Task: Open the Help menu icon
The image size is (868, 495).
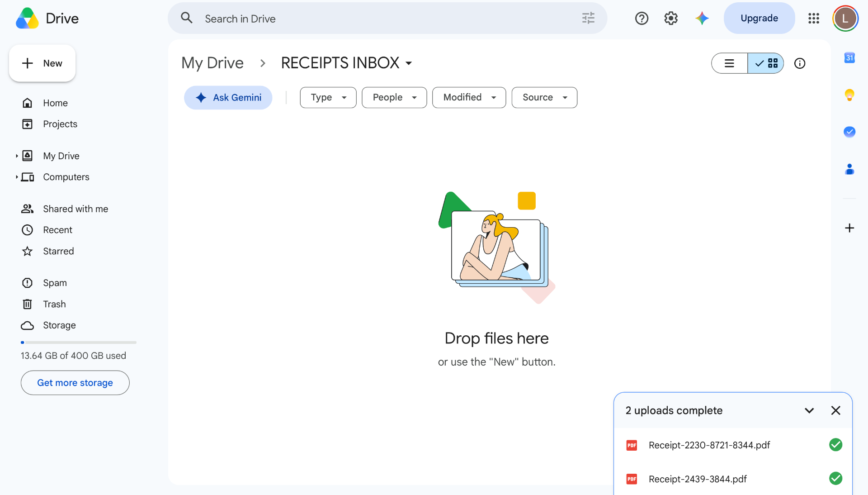Action: [x=642, y=18]
